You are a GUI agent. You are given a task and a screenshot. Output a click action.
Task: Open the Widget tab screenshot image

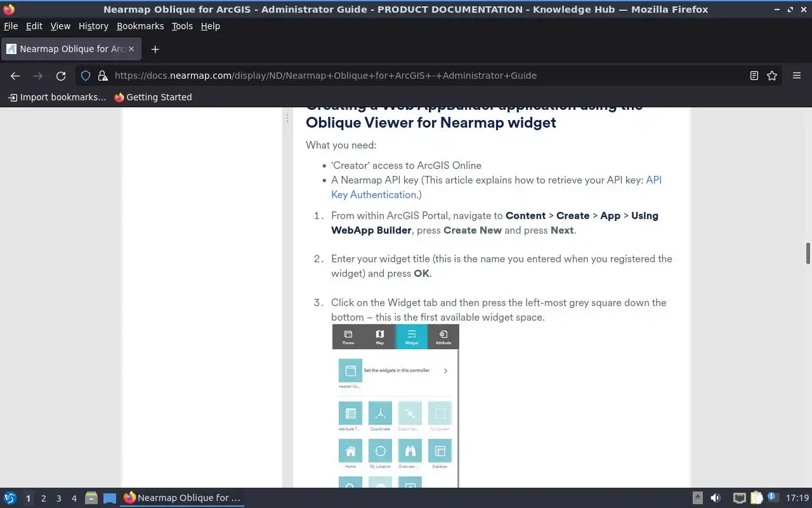click(x=395, y=406)
